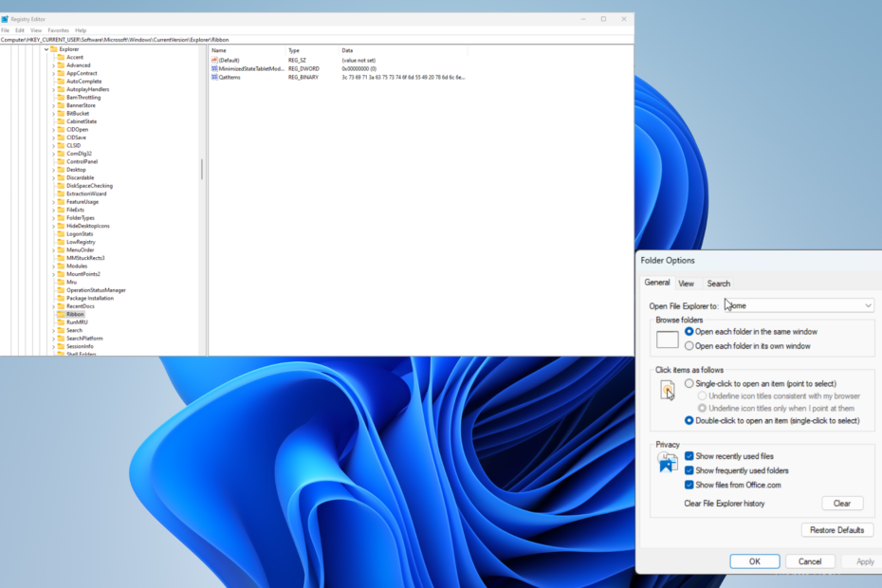Click the Clear button for Explorer history
Screen dimensions: 882x588
(x=842, y=503)
